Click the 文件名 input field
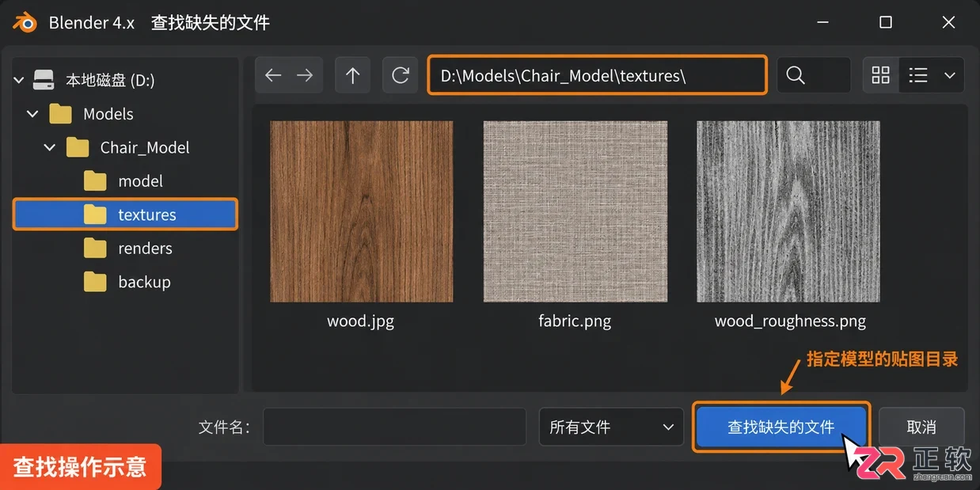Viewport: 980px width, 490px height. coord(394,427)
